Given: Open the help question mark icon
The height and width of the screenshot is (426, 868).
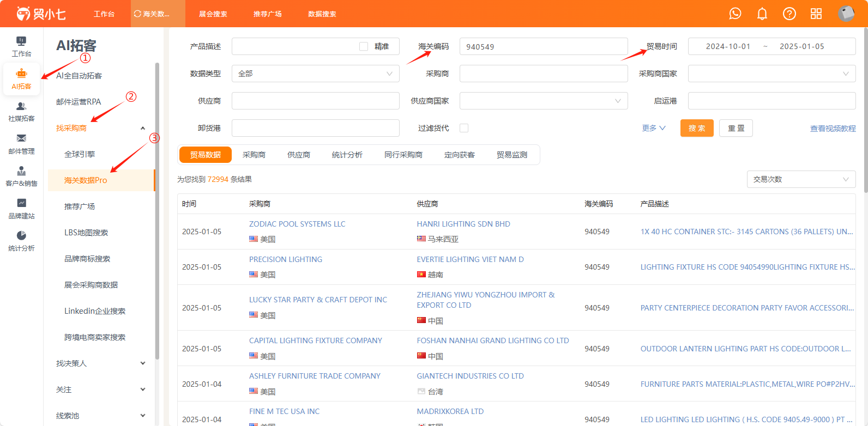Looking at the screenshot, I should [789, 14].
